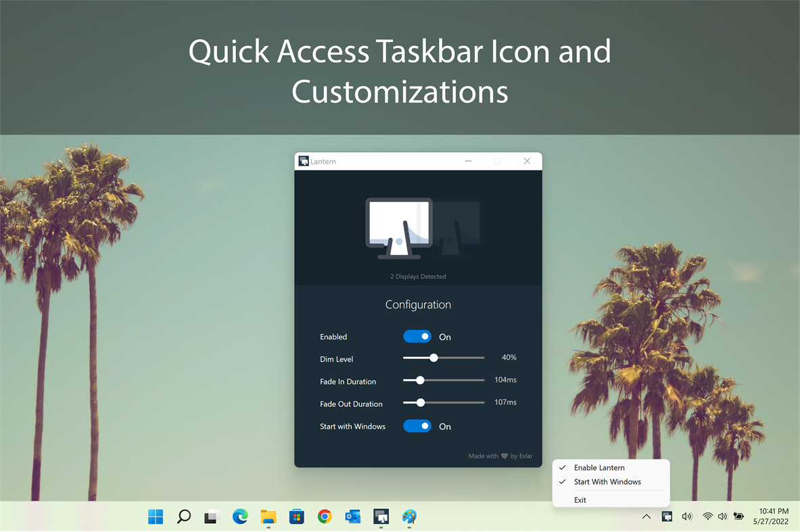This screenshot has width=800, height=532.
Task: Click the 2 Displays Detected text
Action: click(418, 276)
